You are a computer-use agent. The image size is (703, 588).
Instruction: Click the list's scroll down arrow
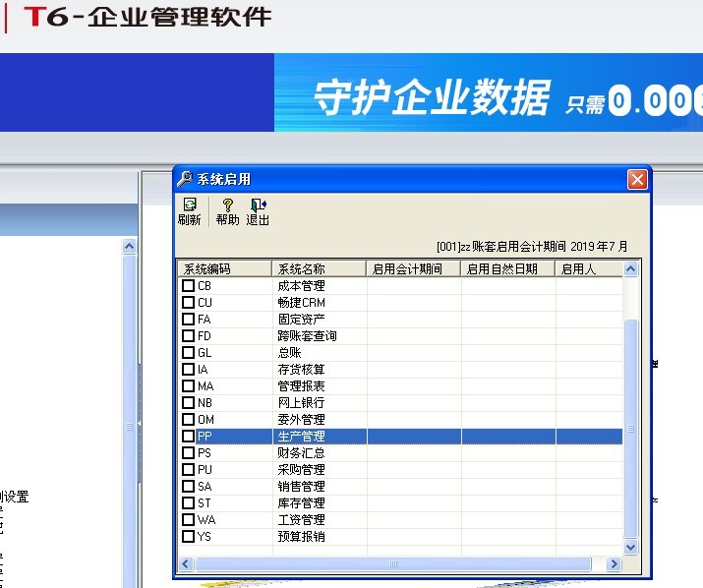[x=631, y=547]
